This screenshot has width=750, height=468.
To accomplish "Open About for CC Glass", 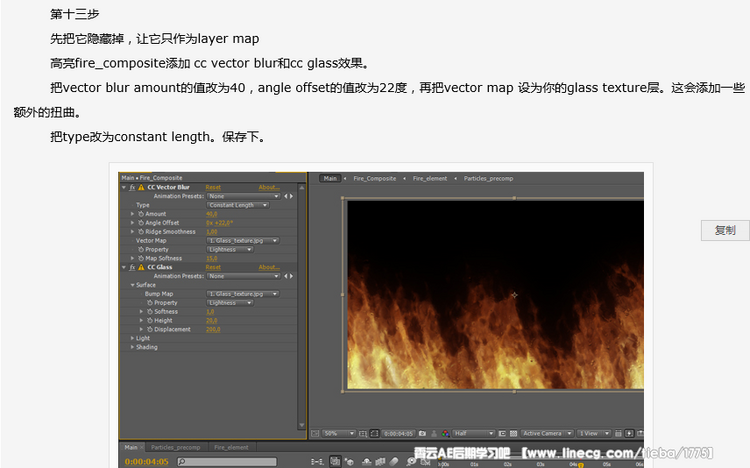I will click(269, 267).
